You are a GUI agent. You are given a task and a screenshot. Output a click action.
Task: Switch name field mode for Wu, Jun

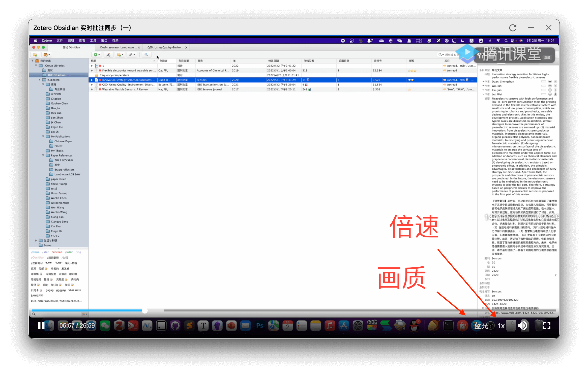coord(543,86)
